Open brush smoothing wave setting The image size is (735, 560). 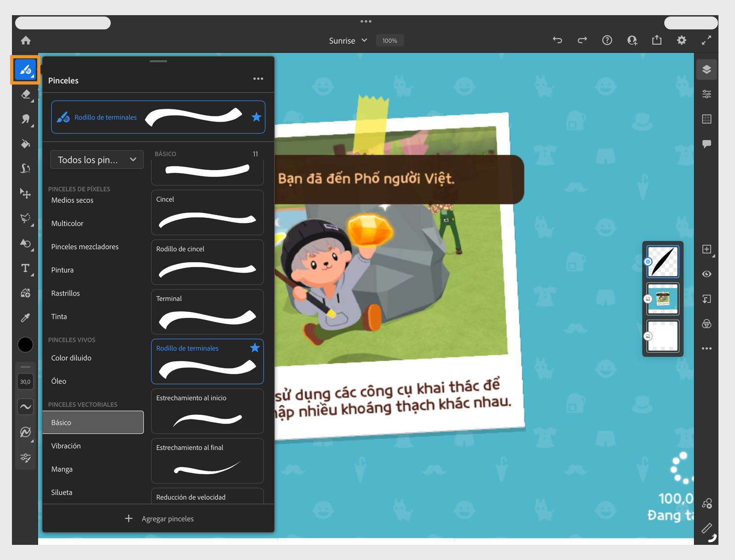[x=25, y=407]
